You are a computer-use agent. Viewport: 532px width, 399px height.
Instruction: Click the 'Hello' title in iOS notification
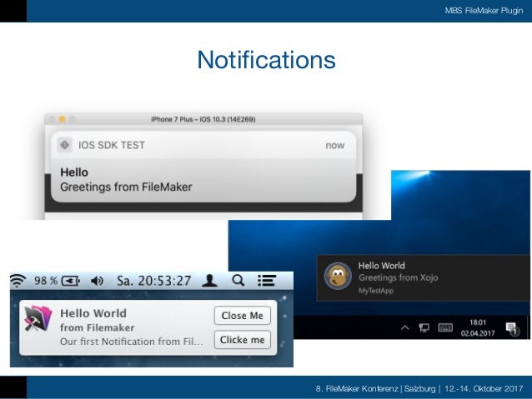[x=74, y=172]
